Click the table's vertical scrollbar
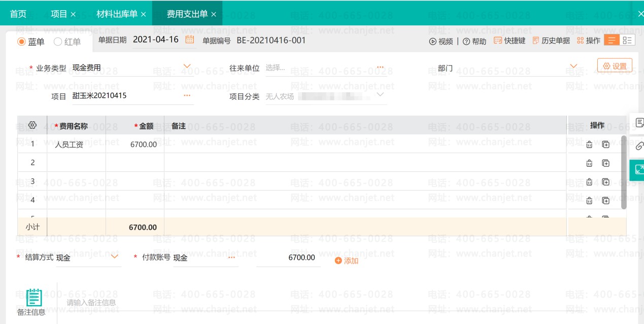Screen dimensions: 644x324 click(x=624, y=172)
